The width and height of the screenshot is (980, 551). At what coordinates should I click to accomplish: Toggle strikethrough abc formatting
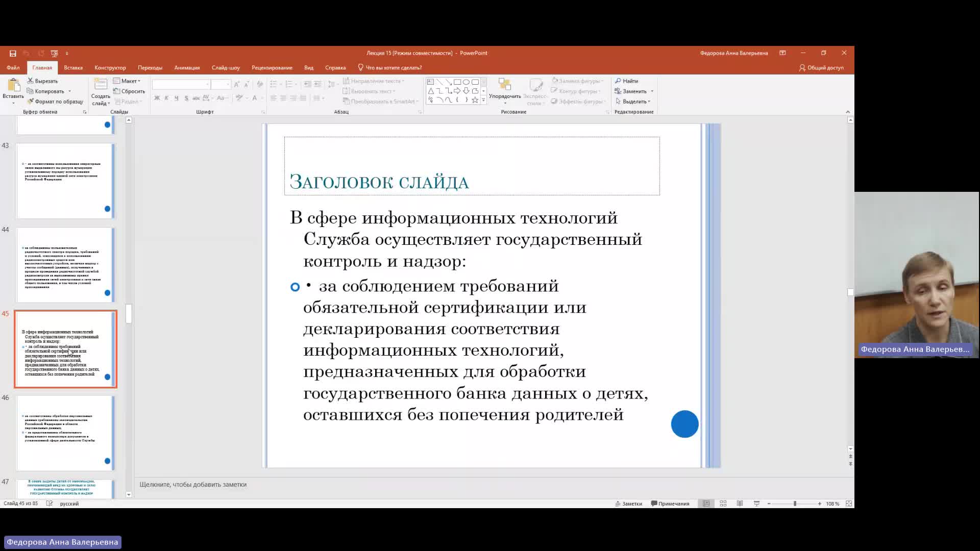pos(196,98)
